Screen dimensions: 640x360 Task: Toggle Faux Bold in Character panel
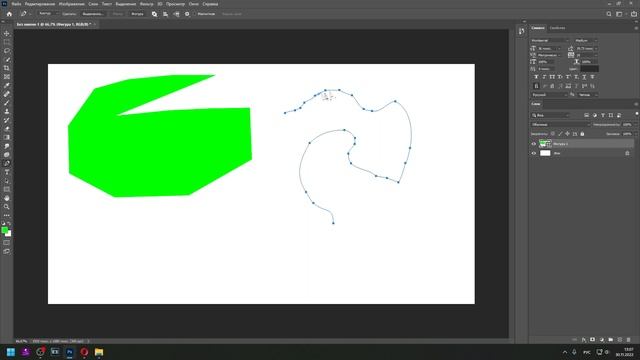536,77
